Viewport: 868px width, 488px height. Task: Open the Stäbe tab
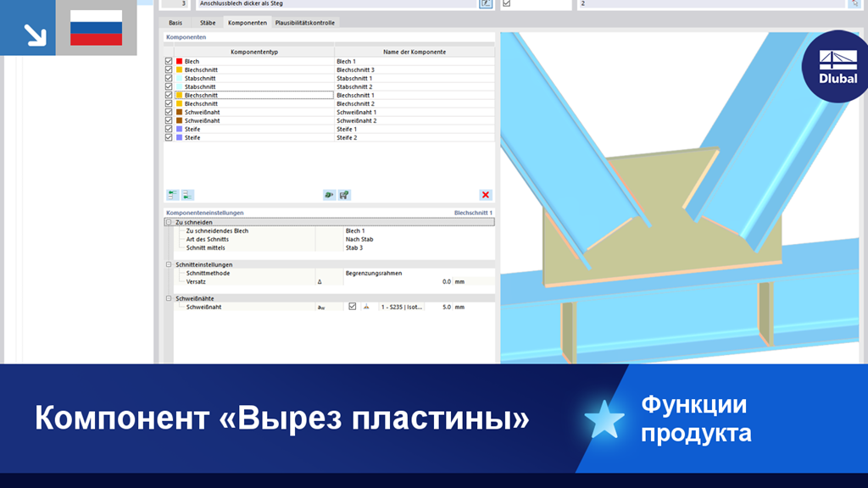207,23
